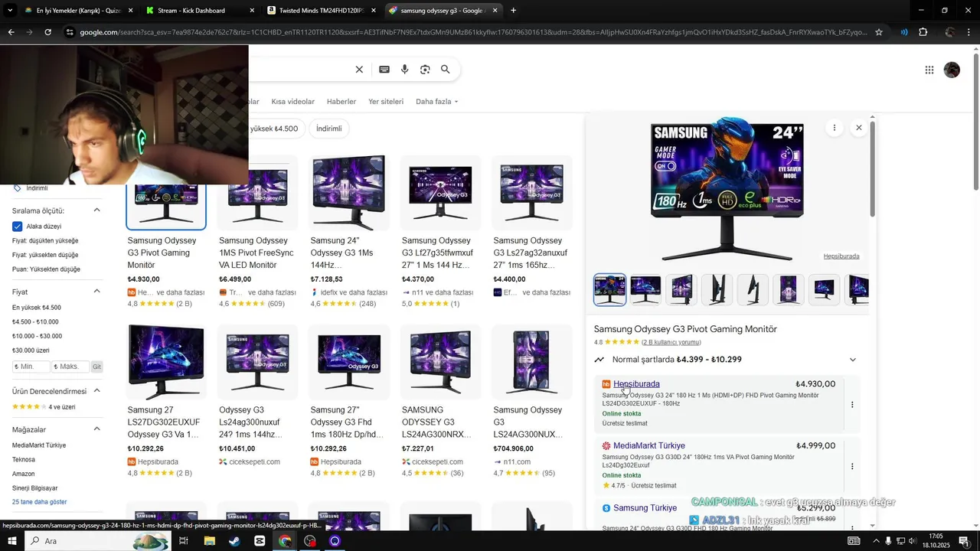Filter price ₺30.000 üzeri
The image size is (980, 551).
coord(31,350)
